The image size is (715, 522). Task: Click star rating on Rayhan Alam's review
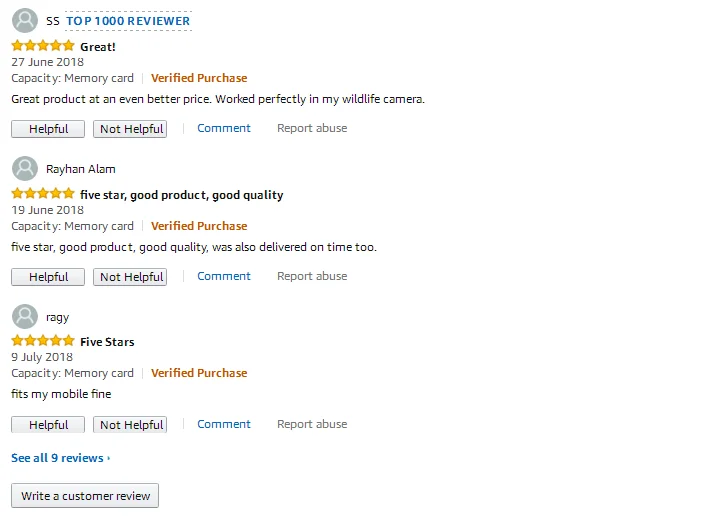43,194
